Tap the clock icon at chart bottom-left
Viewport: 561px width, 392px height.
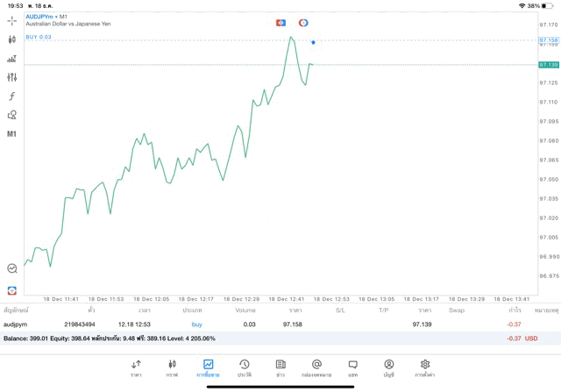point(11,268)
